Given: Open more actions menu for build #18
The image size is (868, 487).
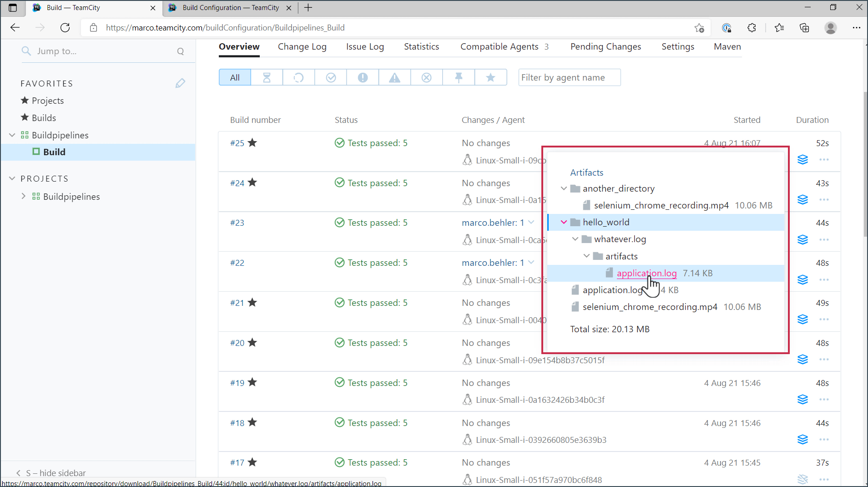Looking at the screenshot, I should (x=824, y=439).
